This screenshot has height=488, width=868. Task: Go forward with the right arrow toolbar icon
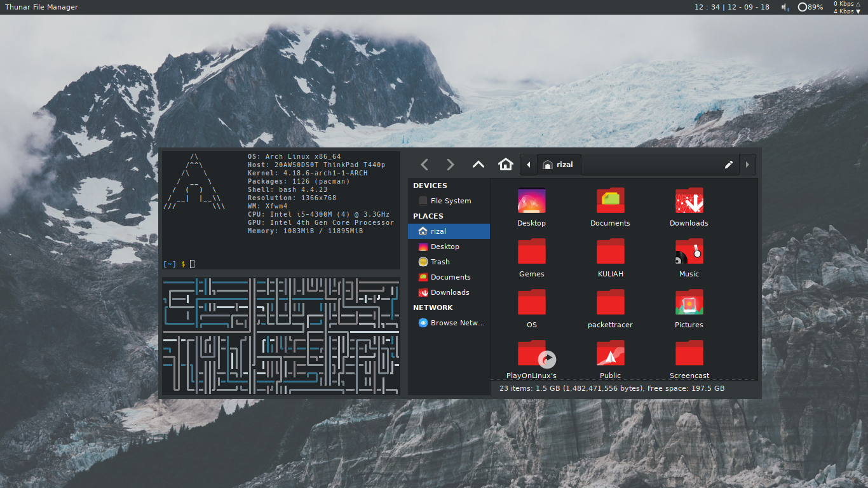tap(451, 165)
